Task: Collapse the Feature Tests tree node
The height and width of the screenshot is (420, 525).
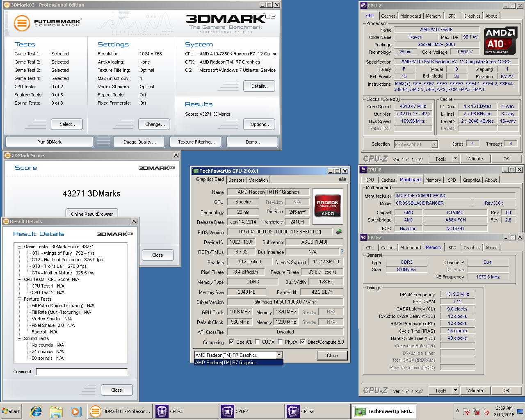Action: [19, 299]
